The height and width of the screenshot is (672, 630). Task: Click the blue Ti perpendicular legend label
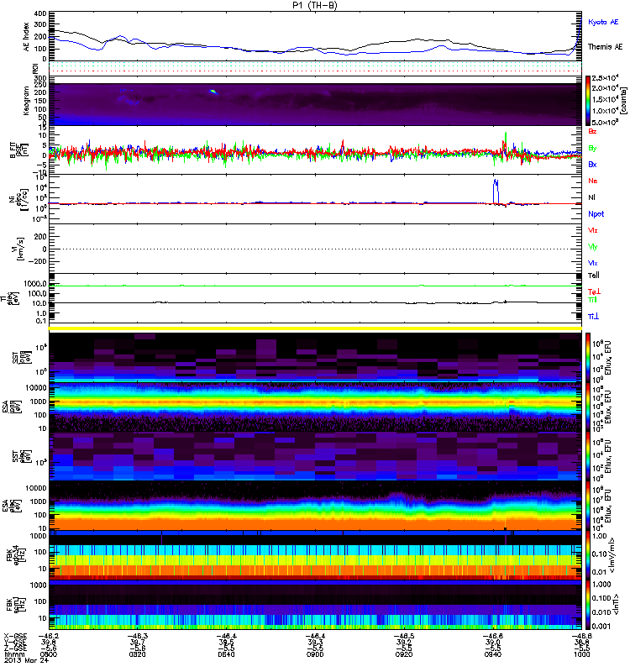593,317
